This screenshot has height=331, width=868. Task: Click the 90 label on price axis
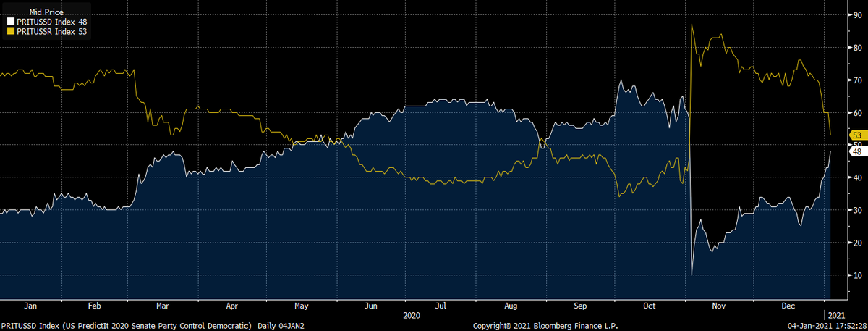pos(857,14)
